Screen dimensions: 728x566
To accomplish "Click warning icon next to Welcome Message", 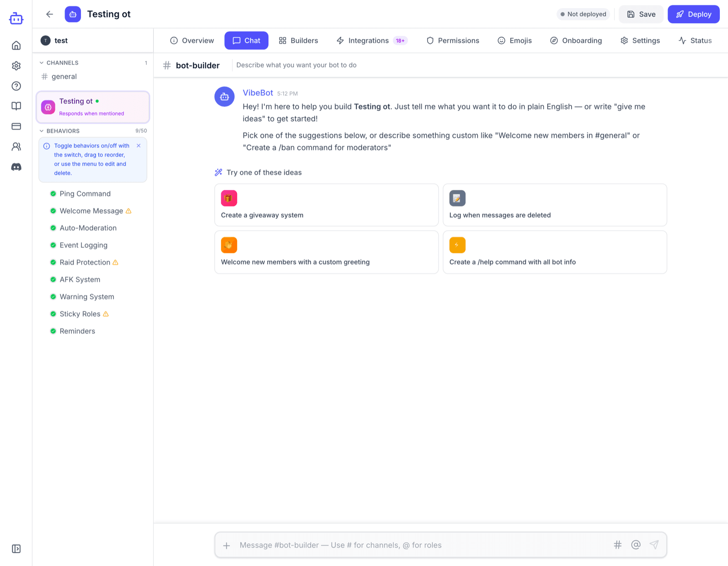I will (x=128, y=211).
